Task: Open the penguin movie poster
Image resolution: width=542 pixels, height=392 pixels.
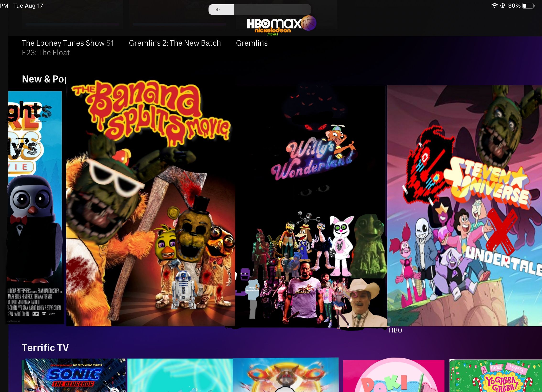Action: [35, 207]
